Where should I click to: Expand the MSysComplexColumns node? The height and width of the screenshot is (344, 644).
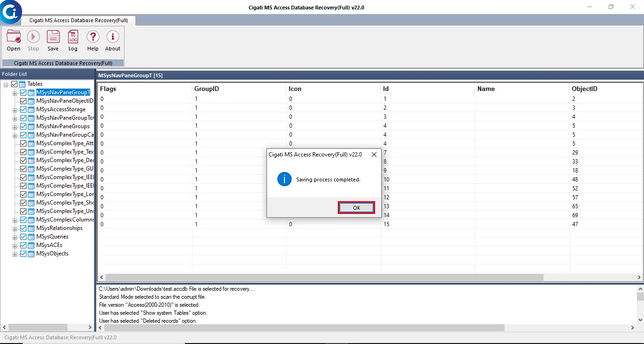[15, 220]
